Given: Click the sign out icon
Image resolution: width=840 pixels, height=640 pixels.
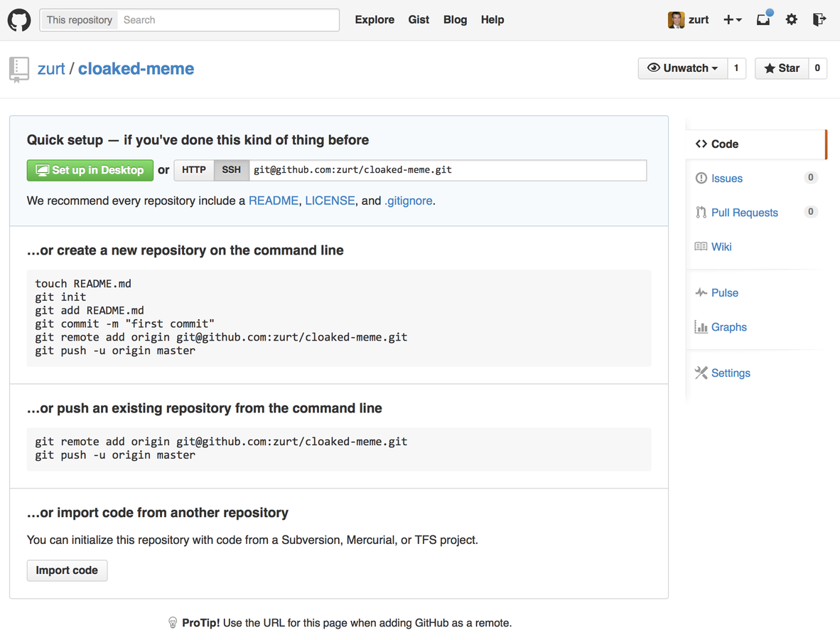Looking at the screenshot, I should tap(819, 20).
